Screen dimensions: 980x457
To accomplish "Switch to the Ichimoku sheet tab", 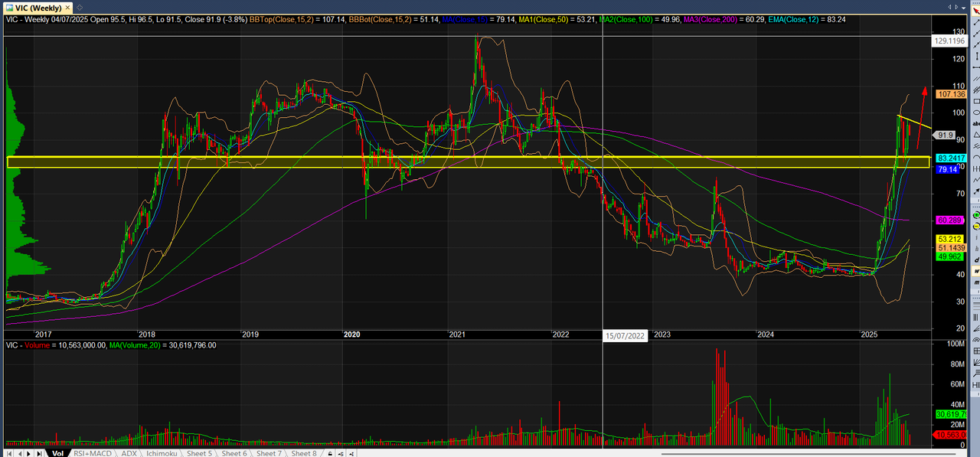I will (162, 453).
